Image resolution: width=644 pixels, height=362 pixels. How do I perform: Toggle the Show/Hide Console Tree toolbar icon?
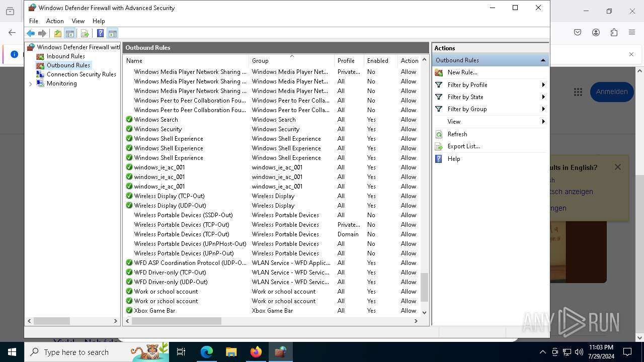[70, 34]
